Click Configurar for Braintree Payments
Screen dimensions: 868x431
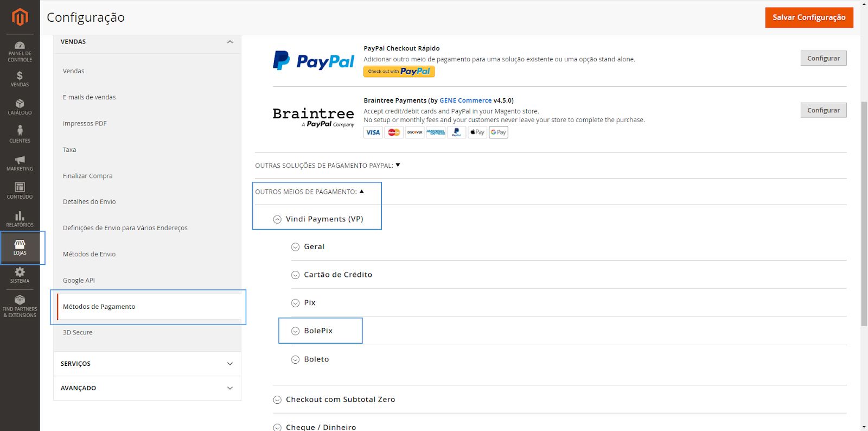point(823,110)
